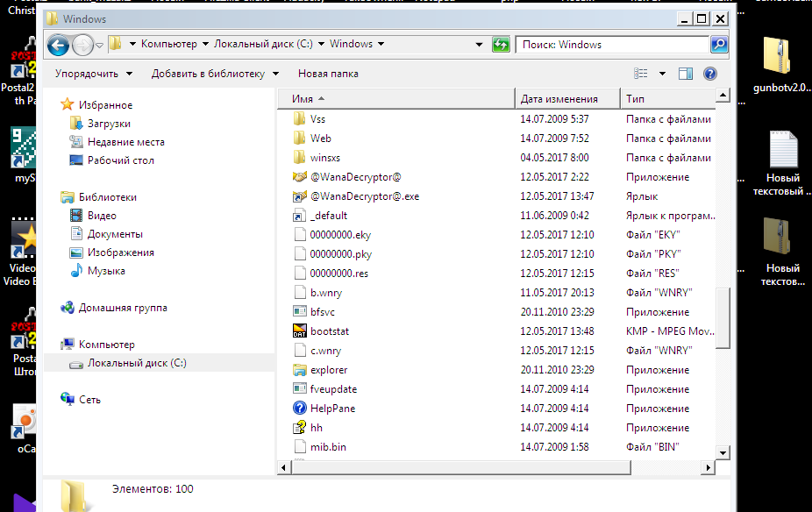Click the horizontal scrollbar left arrow
Viewport: 812px width, 512px height.
coord(284,467)
